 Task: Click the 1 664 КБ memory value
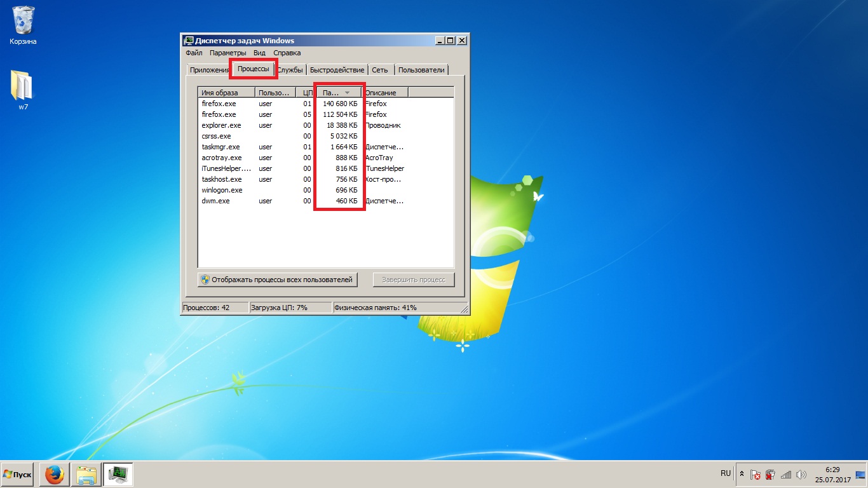[345, 147]
